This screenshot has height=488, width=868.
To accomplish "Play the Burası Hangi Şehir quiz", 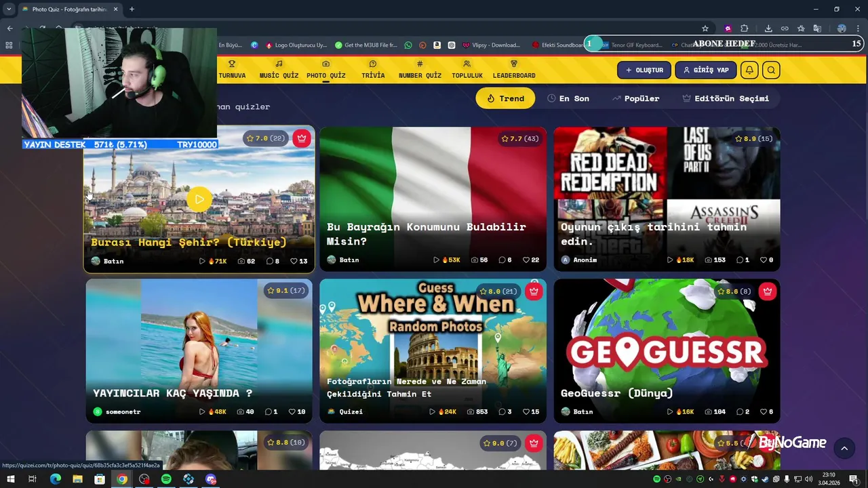I will (x=199, y=199).
